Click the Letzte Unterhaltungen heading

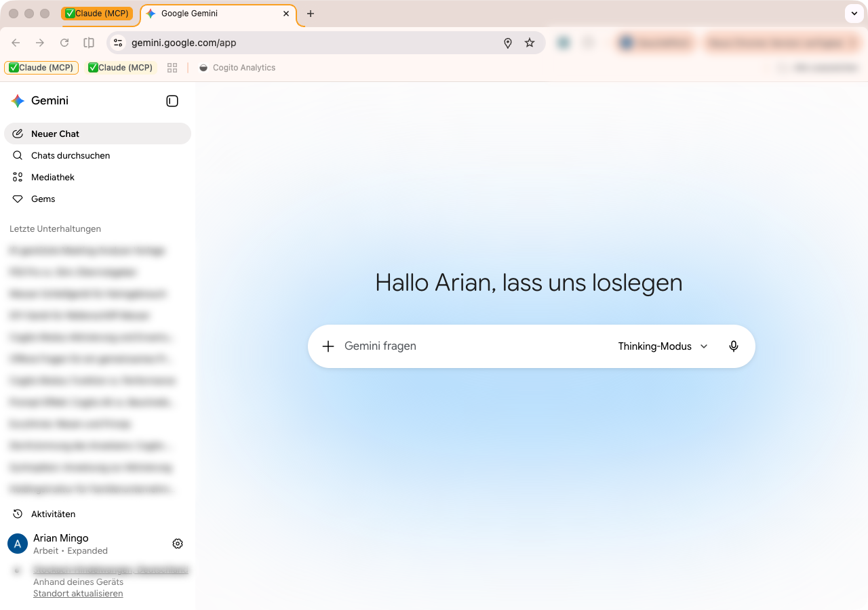pyautogui.click(x=55, y=229)
